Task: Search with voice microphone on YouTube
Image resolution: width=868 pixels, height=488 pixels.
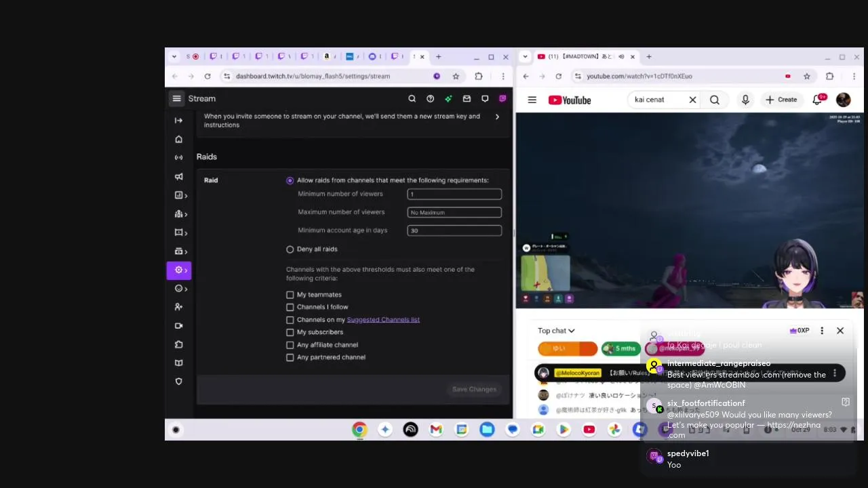Action: (x=745, y=100)
